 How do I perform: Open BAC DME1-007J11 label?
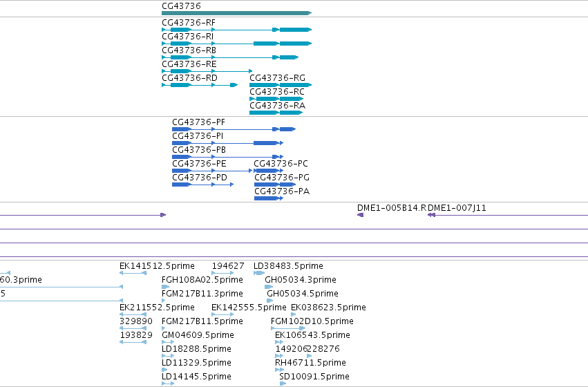457,208
